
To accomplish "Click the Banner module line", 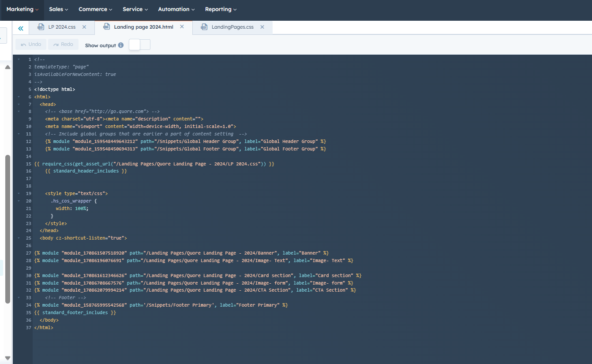I will point(181,253).
